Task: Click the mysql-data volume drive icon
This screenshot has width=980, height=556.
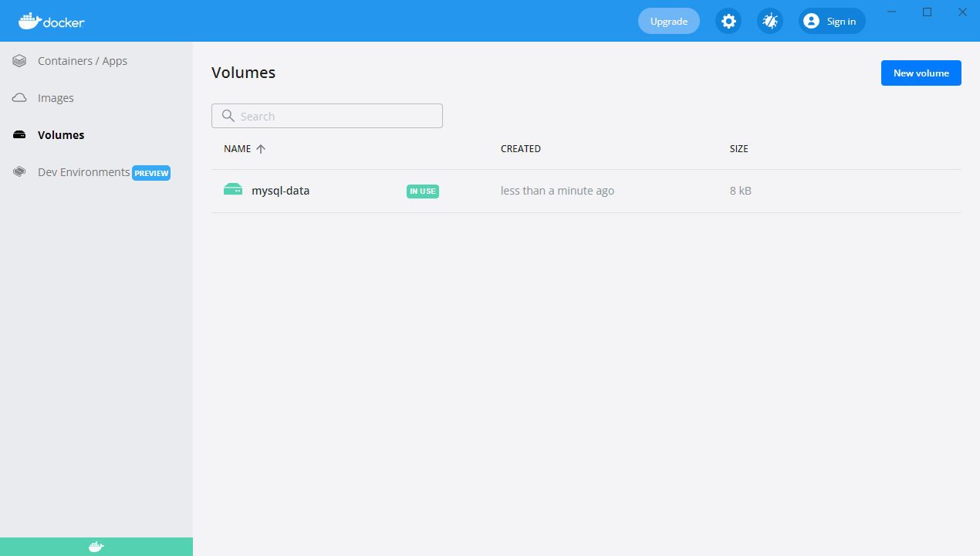Action: click(x=233, y=190)
